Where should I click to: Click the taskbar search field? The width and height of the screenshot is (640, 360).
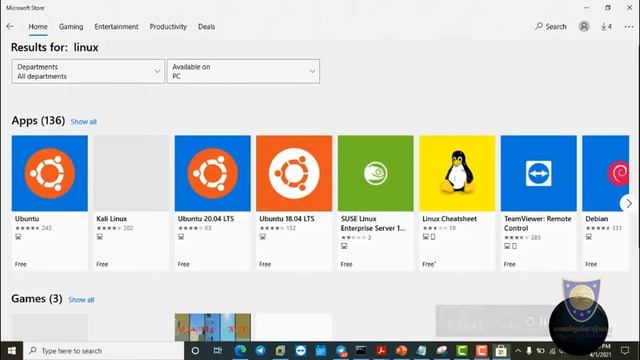pyautogui.click(x=104, y=351)
